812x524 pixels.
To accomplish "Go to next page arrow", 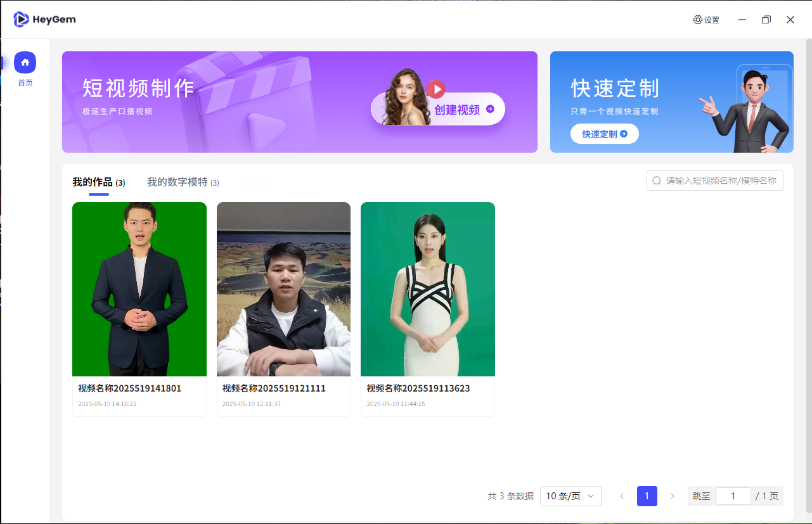I will [x=673, y=496].
